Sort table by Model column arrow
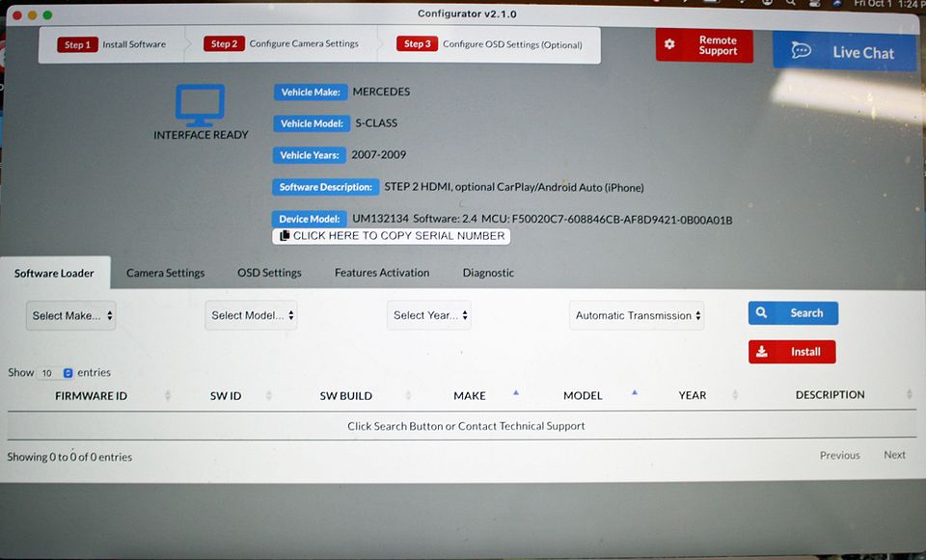This screenshot has width=926, height=560. click(635, 393)
